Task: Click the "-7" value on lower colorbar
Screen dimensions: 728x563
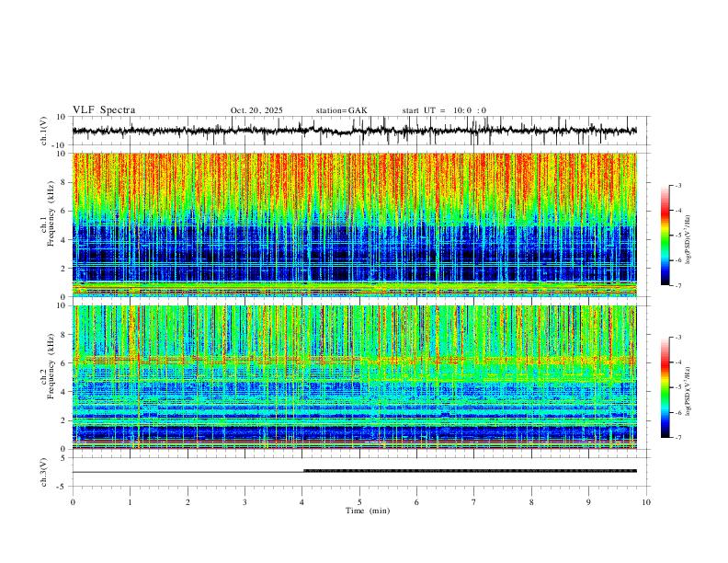Action: point(677,438)
